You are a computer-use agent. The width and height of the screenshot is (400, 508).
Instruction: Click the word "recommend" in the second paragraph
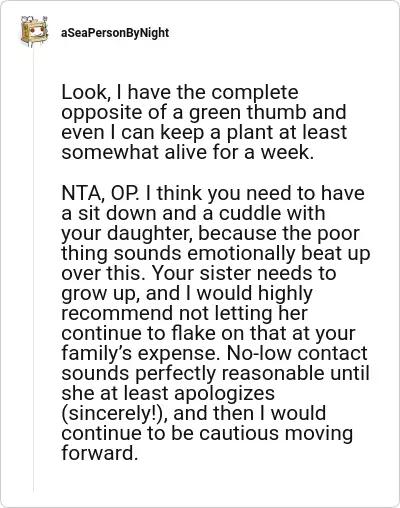tap(117, 313)
